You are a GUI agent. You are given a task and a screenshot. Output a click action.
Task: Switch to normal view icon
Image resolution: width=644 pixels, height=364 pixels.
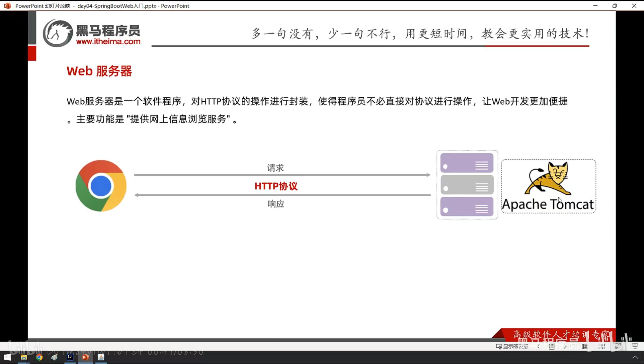[x=585, y=346]
